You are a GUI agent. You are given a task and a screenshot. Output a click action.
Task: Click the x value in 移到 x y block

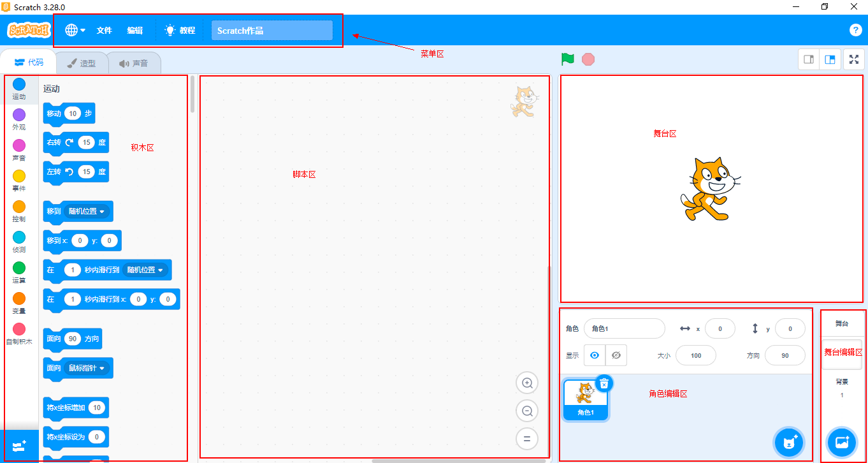[80, 240]
